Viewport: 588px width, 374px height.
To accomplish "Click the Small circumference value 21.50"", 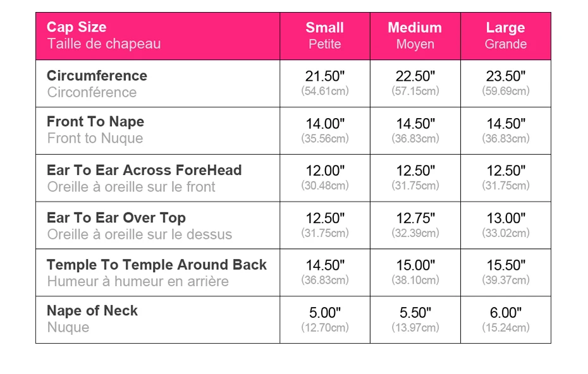I will tap(325, 76).
